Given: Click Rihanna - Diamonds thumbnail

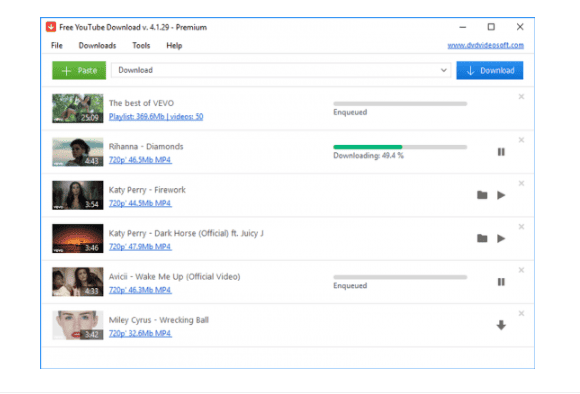Looking at the screenshot, I should 78,152.
